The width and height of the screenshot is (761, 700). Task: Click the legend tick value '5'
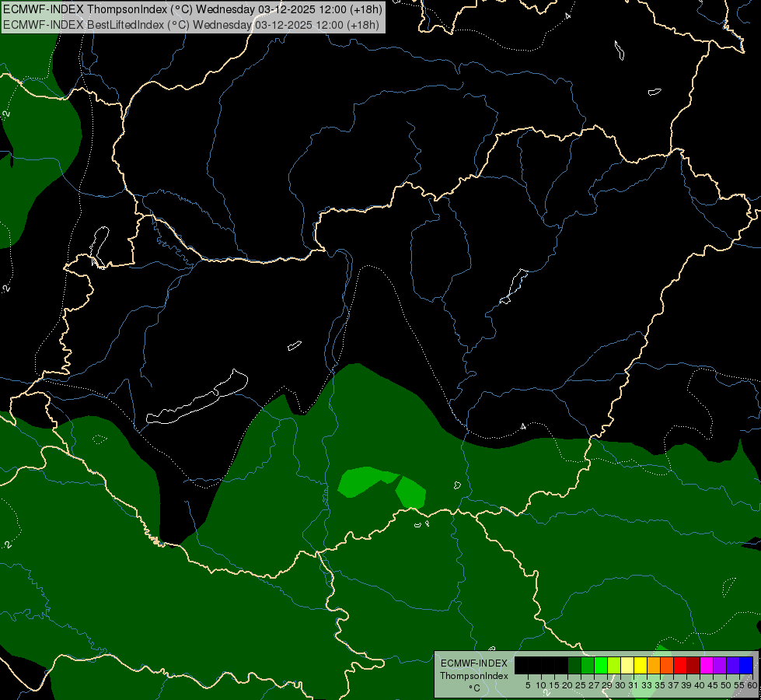point(528,685)
